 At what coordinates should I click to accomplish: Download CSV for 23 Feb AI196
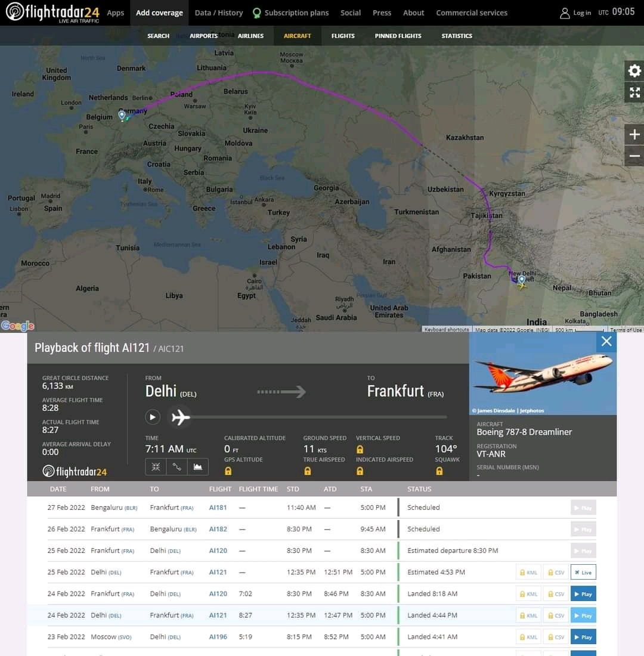pyautogui.click(x=555, y=637)
